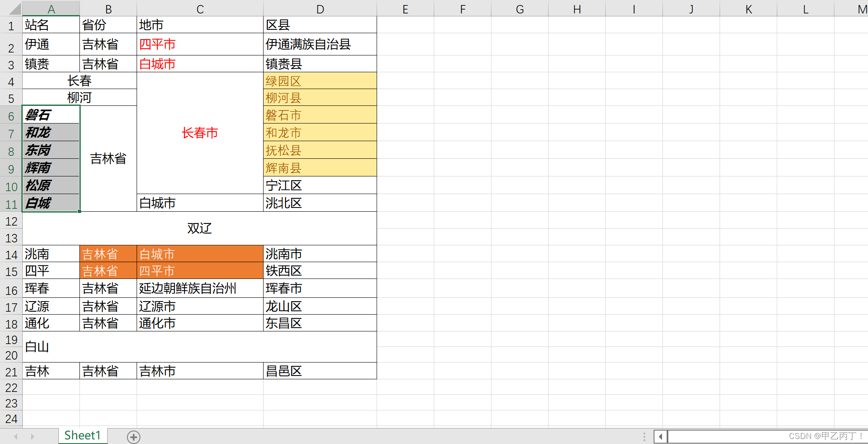This screenshot has height=444, width=868.
Task: Select the bold italic 辉南 cell
Action: click(51, 168)
